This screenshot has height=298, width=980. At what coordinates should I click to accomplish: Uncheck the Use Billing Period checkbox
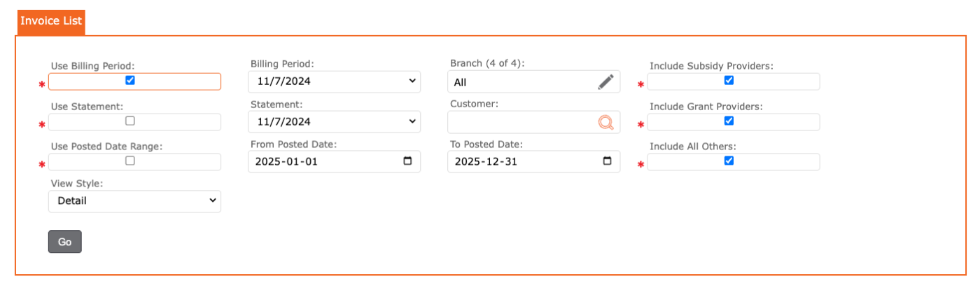point(129,81)
